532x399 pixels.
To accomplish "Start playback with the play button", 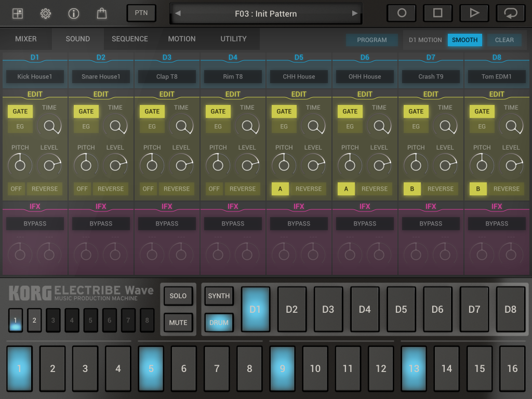I will pos(474,14).
